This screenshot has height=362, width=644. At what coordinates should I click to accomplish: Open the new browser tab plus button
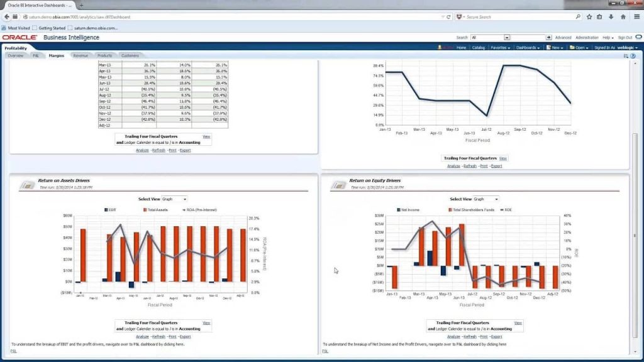(81, 5)
